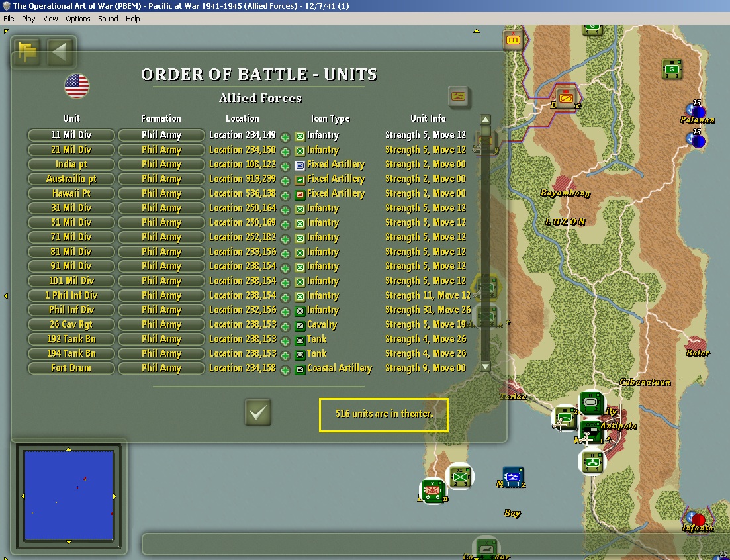Click fixed artillery icon in India pt row
This screenshot has width=730, height=560.
tap(300, 165)
